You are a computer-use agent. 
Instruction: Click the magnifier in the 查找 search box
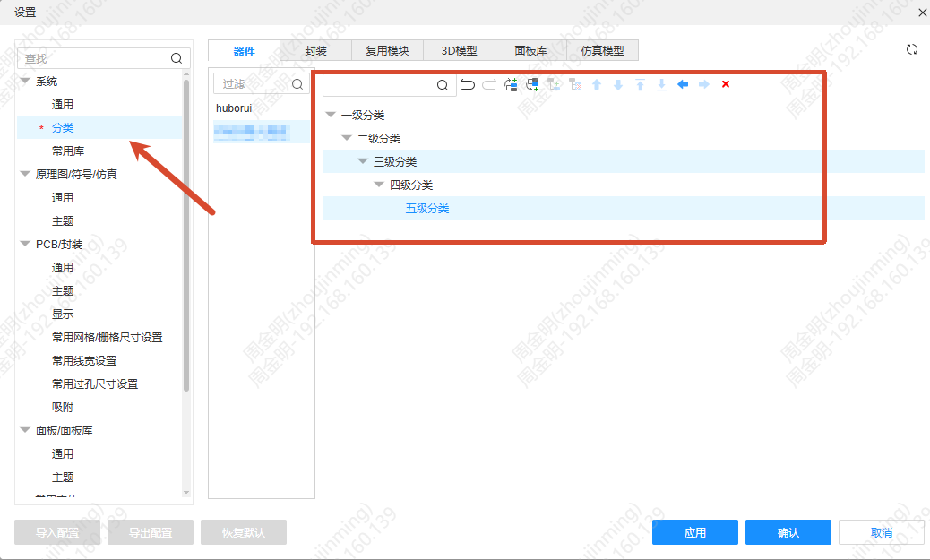pos(177,58)
